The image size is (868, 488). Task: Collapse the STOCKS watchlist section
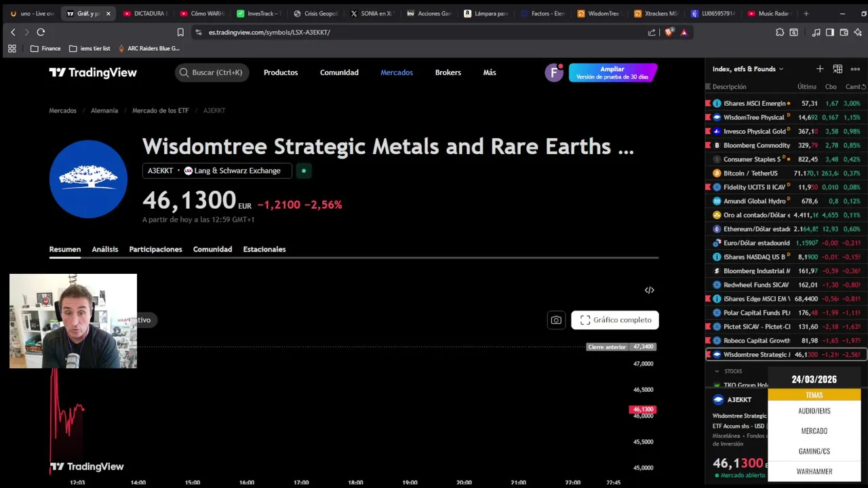[x=717, y=371]
